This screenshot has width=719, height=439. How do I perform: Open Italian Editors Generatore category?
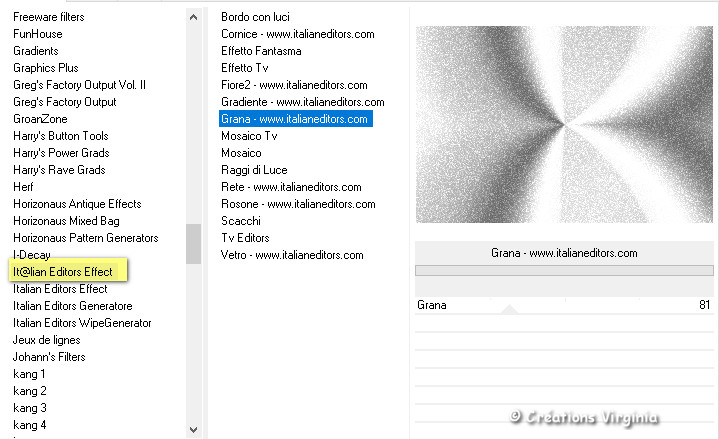point(73,306)
